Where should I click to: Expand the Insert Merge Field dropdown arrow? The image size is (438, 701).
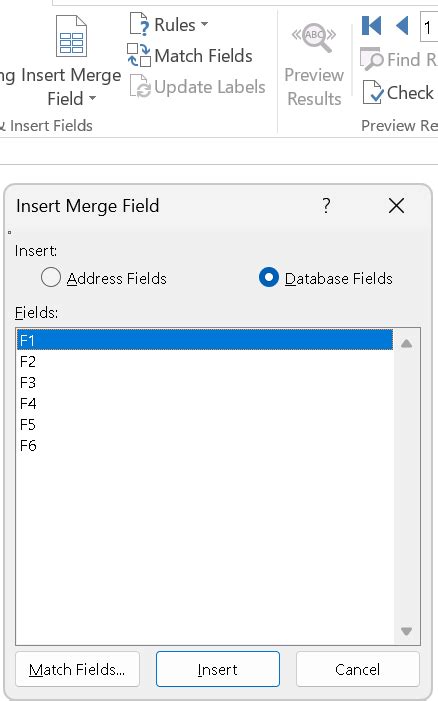coord(92,98)
